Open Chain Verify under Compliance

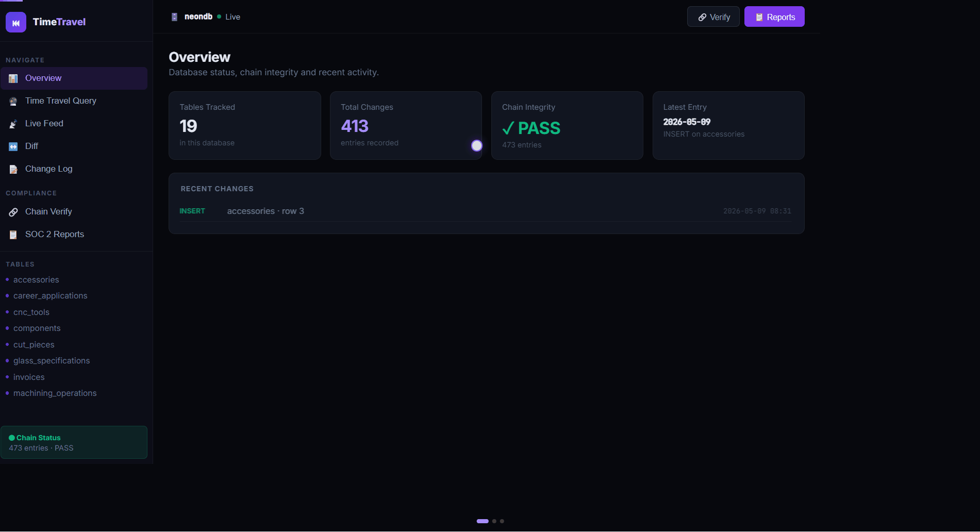pos(74,212)
